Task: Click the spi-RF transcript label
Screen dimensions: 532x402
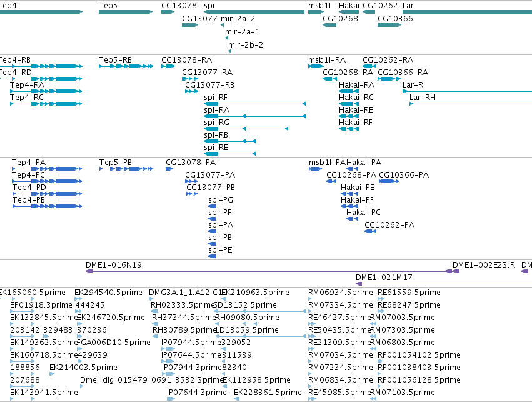Action: pos(216,98)
